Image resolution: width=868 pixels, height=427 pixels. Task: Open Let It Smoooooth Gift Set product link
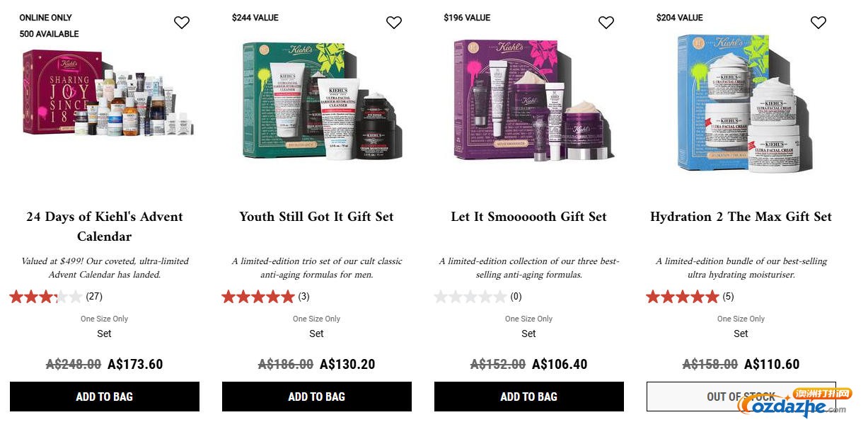coord(529,217)
